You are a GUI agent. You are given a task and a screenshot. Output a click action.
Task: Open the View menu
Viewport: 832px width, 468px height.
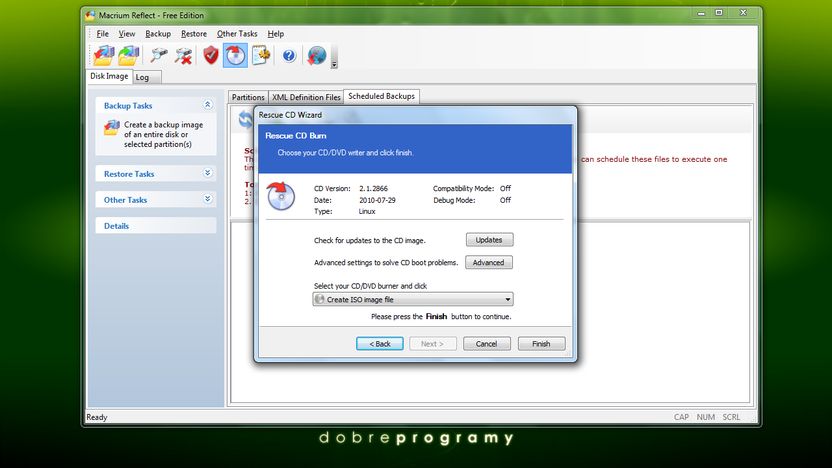click(x=127, y=33)
